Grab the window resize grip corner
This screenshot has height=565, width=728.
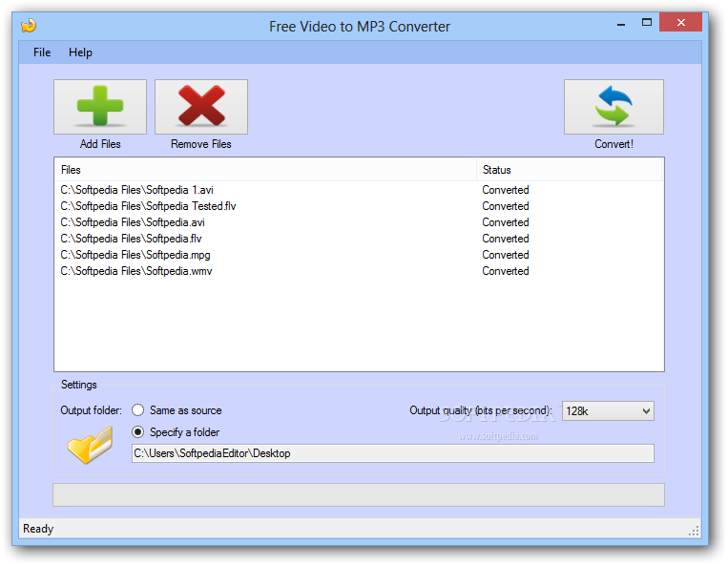coord(694,531)
